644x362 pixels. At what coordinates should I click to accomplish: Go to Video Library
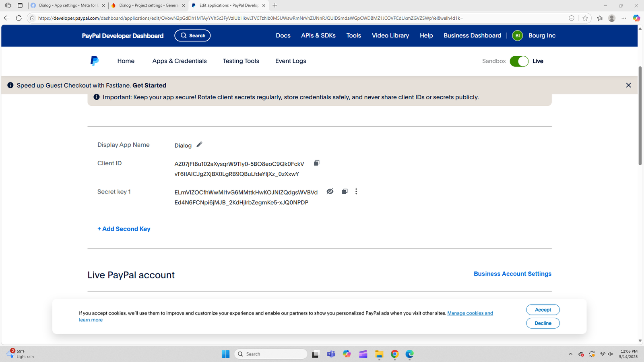pyautogui.click(x=390, y=35)
